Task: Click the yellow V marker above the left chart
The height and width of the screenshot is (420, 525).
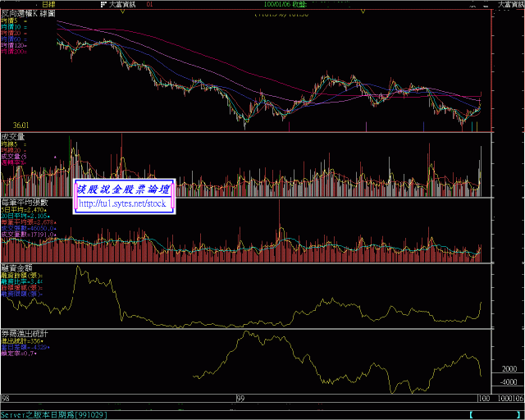Action: 122,11
